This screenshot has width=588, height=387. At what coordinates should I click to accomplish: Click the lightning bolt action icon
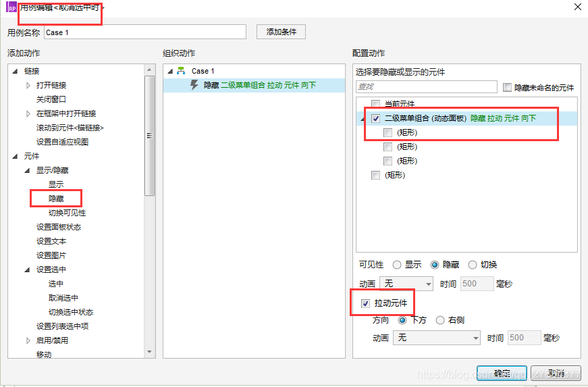click(194, 85)
